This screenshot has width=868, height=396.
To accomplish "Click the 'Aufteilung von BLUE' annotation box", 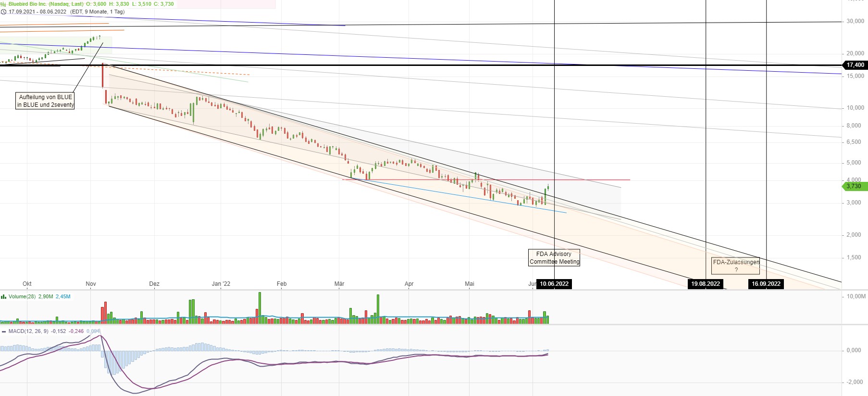I will click(46, 101).
